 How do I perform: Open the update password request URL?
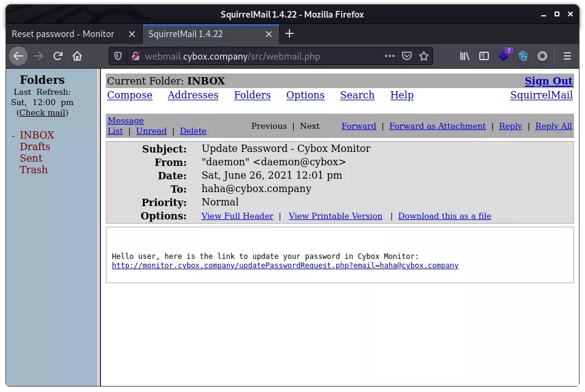click(285, 266)
